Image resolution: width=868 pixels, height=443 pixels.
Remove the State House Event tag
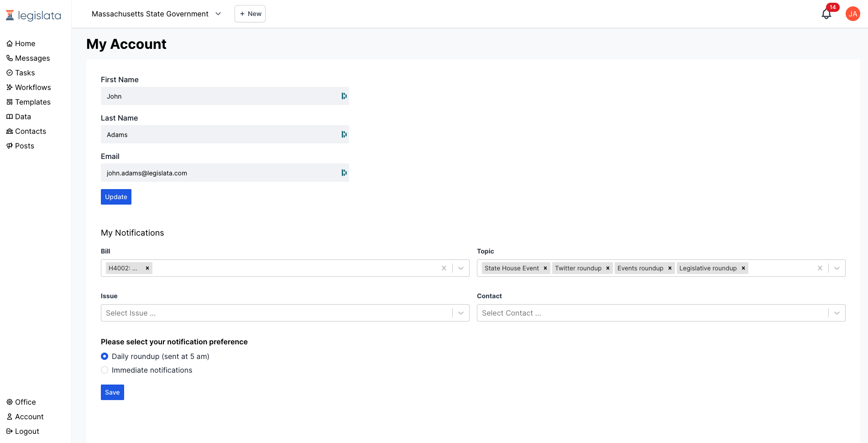pos(545,268)
